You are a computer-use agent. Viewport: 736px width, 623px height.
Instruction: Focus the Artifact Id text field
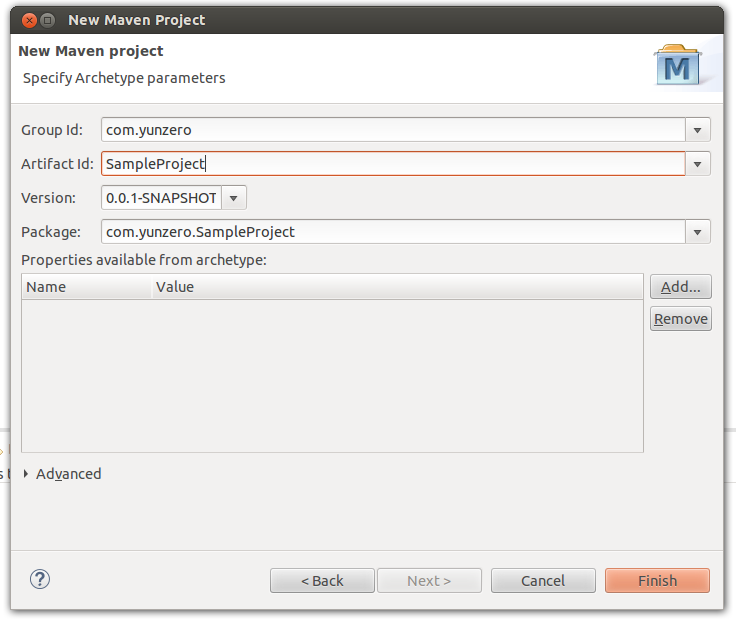[392, 164]
